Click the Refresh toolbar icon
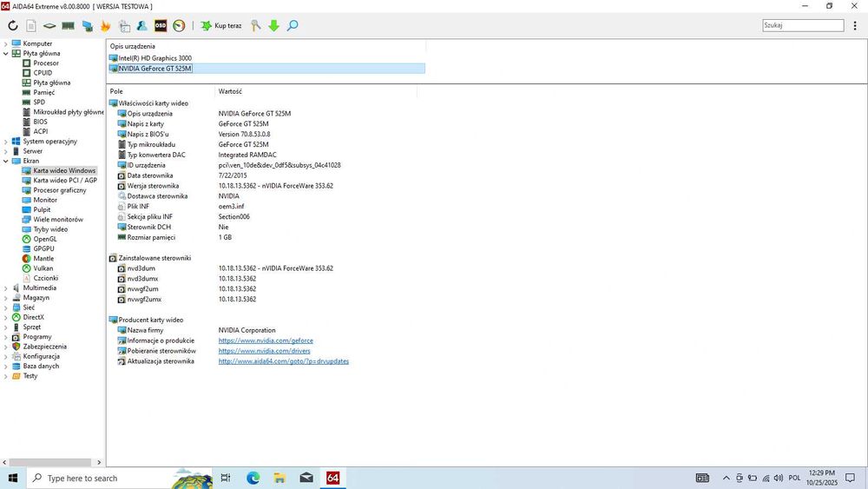The image size is (868, 489). (13, 25)
